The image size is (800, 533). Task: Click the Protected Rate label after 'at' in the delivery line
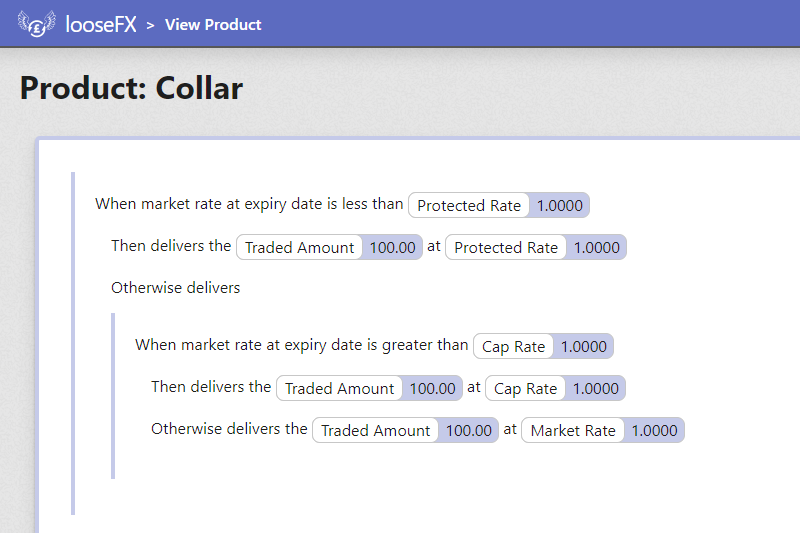pyautogui.click(x=506, y=247)
